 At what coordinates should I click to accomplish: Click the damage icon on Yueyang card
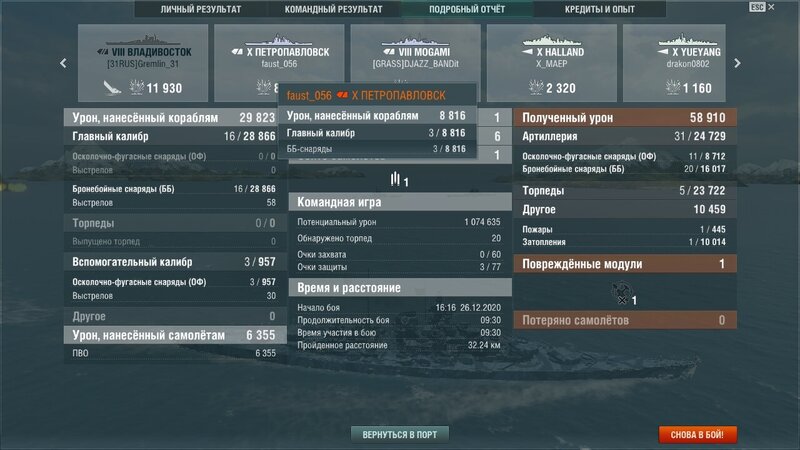coord(673,87)
